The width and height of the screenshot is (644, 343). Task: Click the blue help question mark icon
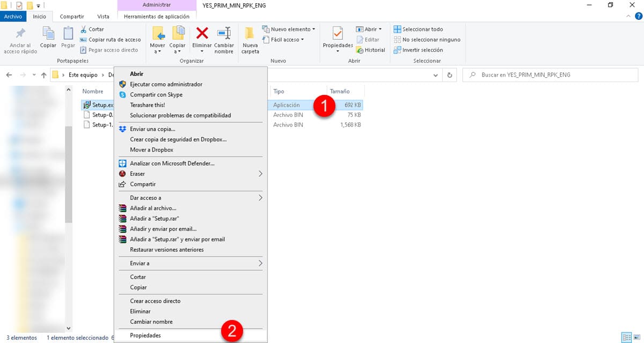click(x=639, y=17)
